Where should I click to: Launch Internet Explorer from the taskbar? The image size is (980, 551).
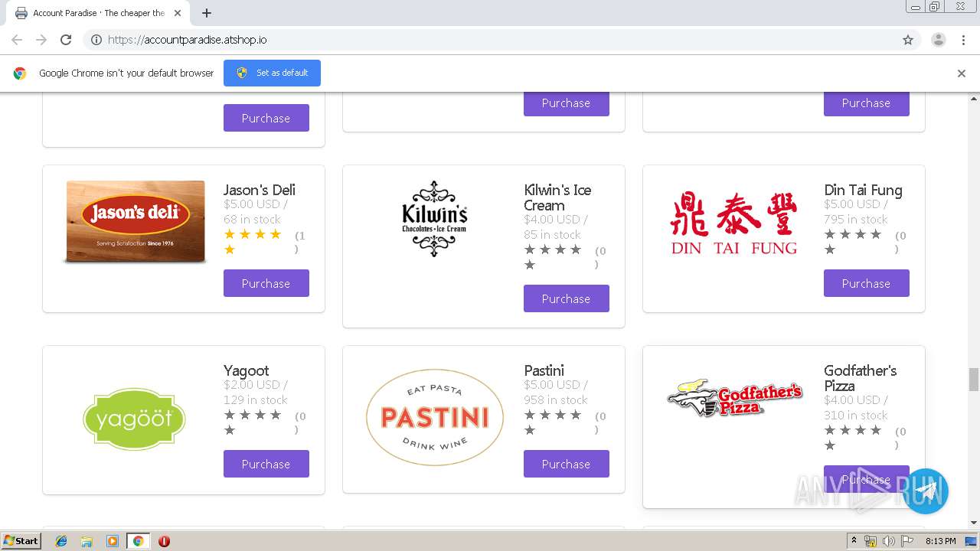61,541
